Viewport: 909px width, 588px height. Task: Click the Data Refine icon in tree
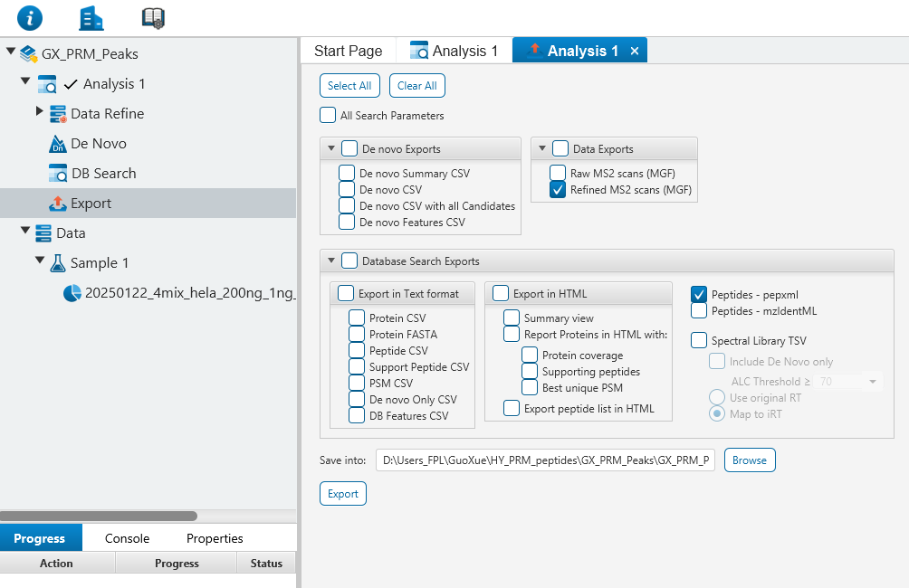(58, 114)
